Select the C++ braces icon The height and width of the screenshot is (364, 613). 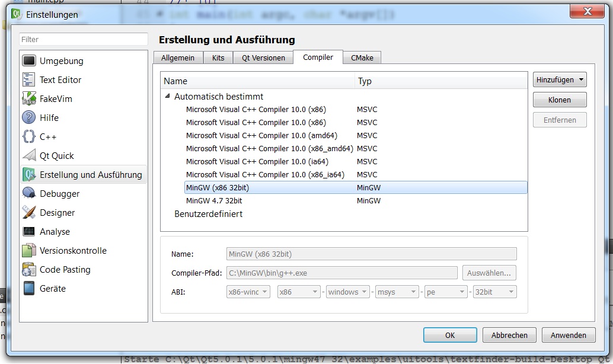pos(29,136)
